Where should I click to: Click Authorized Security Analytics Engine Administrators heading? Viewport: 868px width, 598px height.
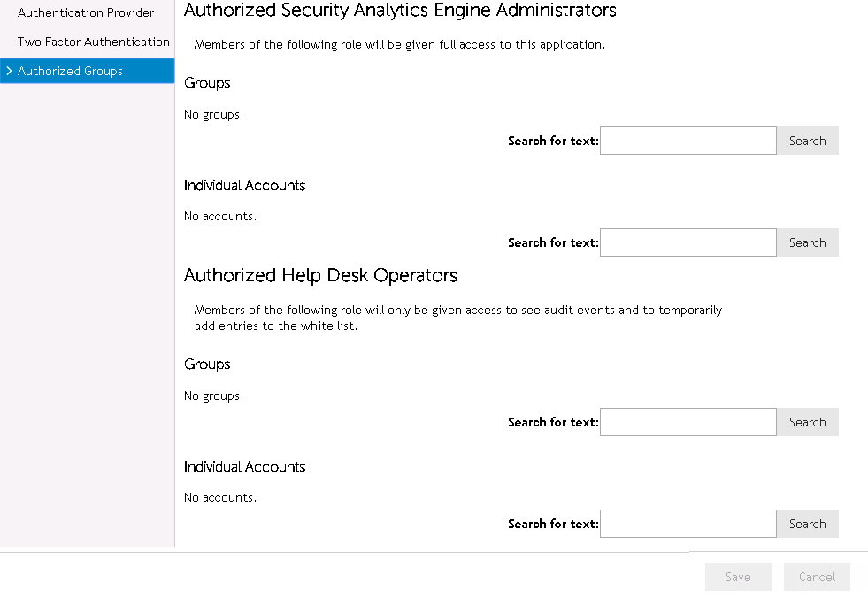[400, 11]
